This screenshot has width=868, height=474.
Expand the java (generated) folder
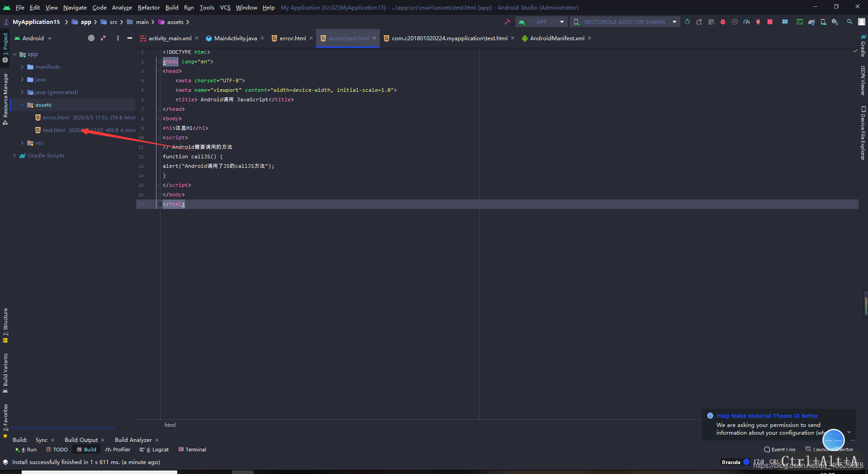coord(22,92)
